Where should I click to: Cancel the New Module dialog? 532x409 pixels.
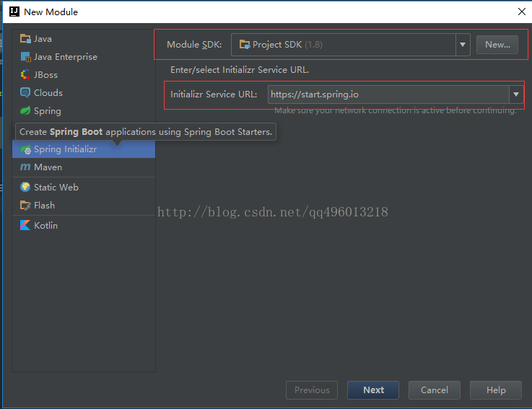pyautogui.click(x=435, y=390)
